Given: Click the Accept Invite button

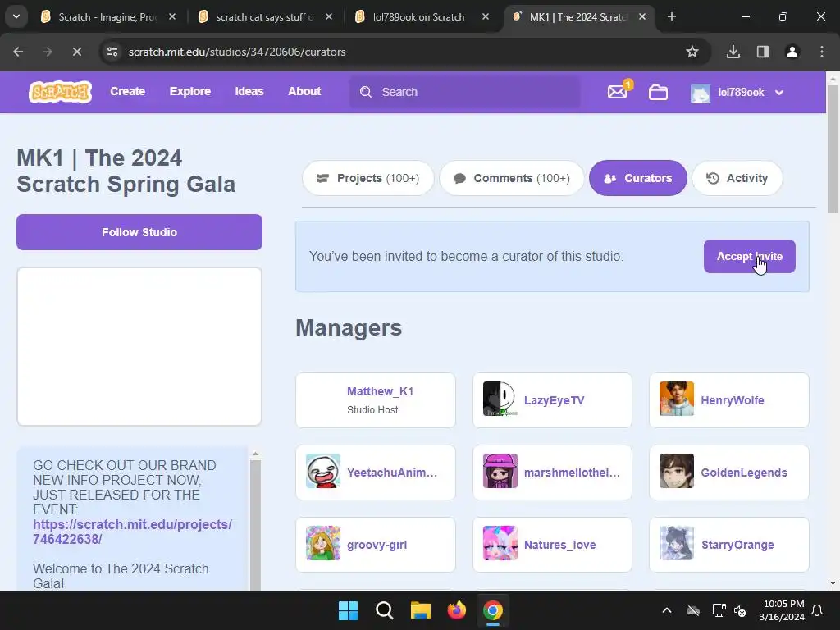Looking at the screenshot, I should pyautogui.click(x=750, y=257).
